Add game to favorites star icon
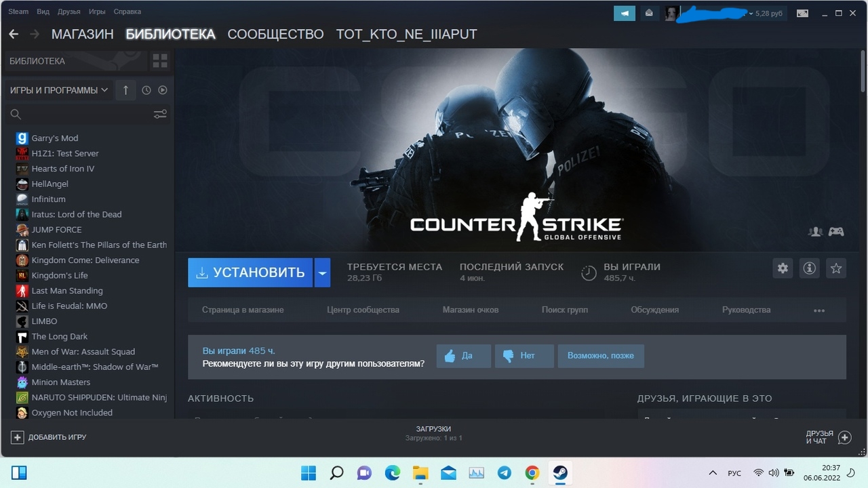 (x=836, y=268)
